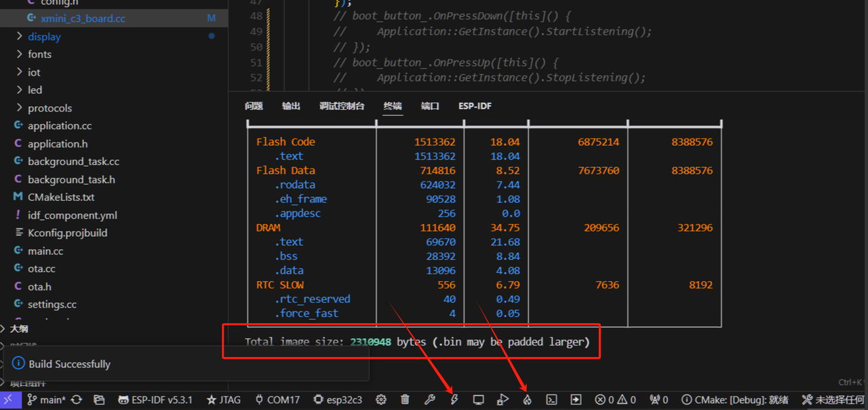The width and height of the screenshot is (868, 410).
Task: Open the ESP-IDF terminal icon in status bar
Action: [552, 400]
